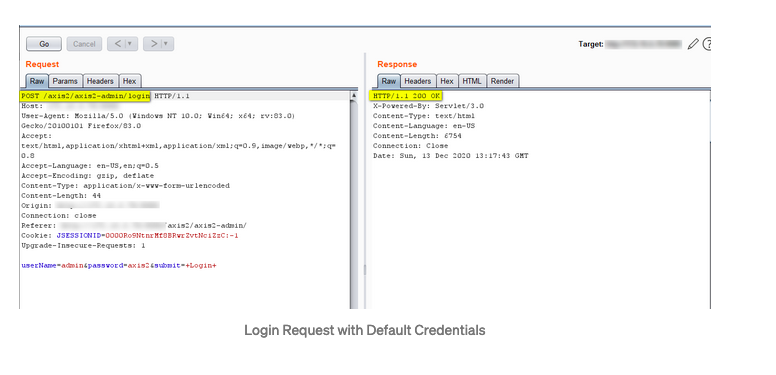Image resolution: width=776 pixels, height=375 pixels.
Task: Click the request pane scroll-up arrow
Action: tap(354, 95)
